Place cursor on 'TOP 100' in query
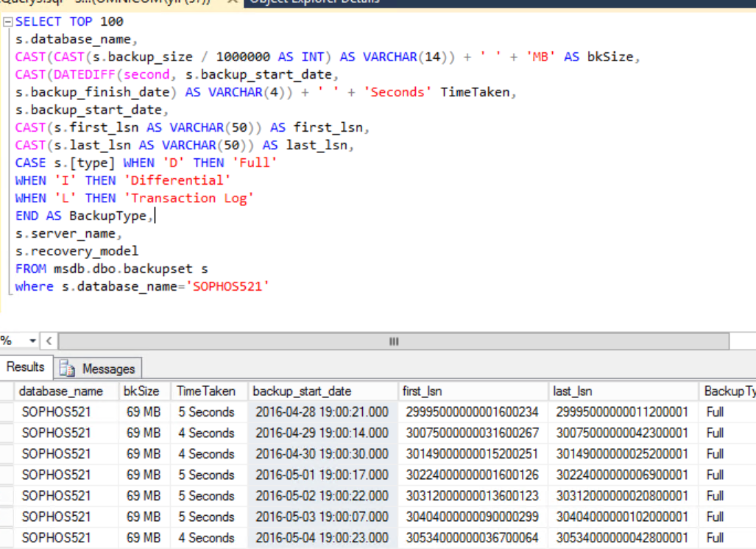The image size is (756, 549). [96, 21]
